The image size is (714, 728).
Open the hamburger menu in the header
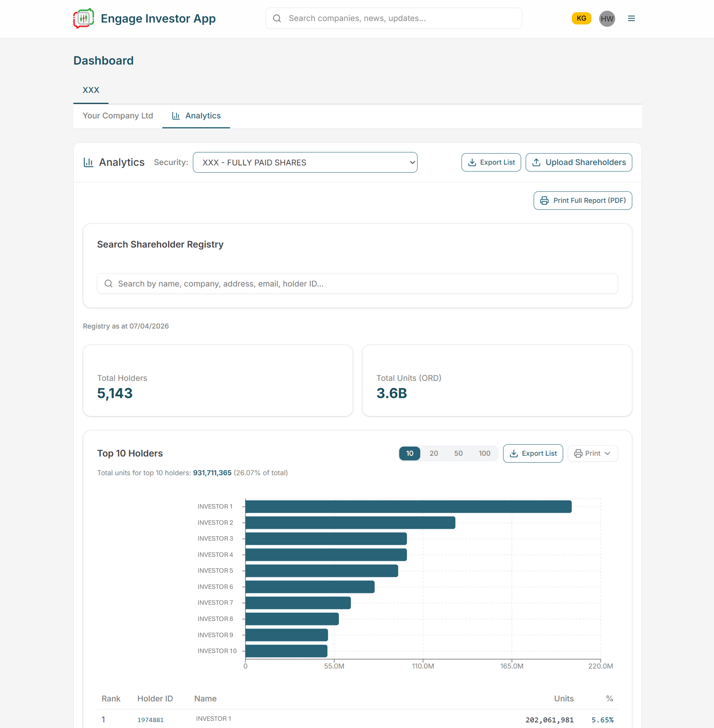tap(631, 18)
